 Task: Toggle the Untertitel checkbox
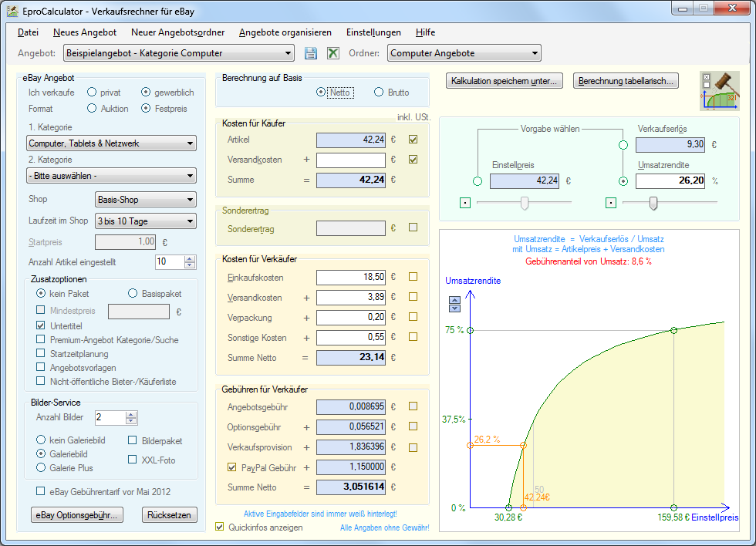[x=40, y=325]
